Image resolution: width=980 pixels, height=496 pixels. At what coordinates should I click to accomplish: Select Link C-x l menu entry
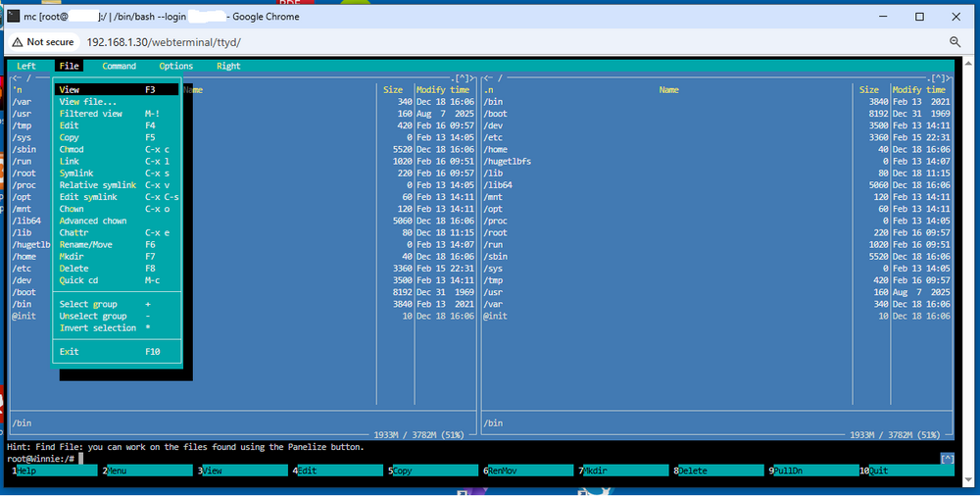pyautogui.click(x=117, y=162)
